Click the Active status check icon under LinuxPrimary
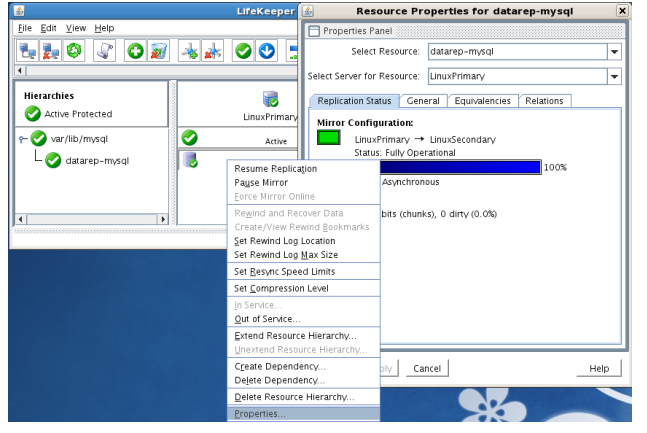 click(x=189, y=137)
